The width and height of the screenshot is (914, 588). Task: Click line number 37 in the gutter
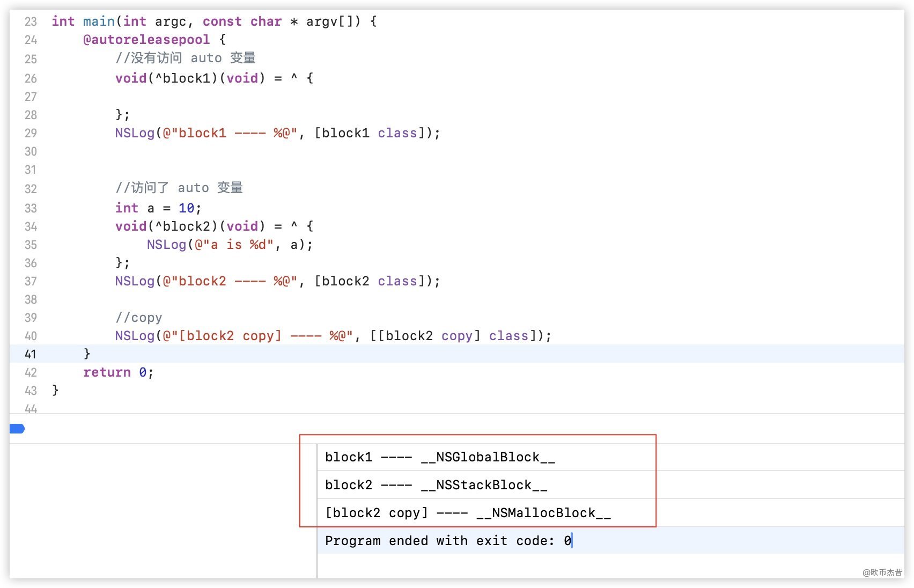pyautogui.click(x=31, y=282)
